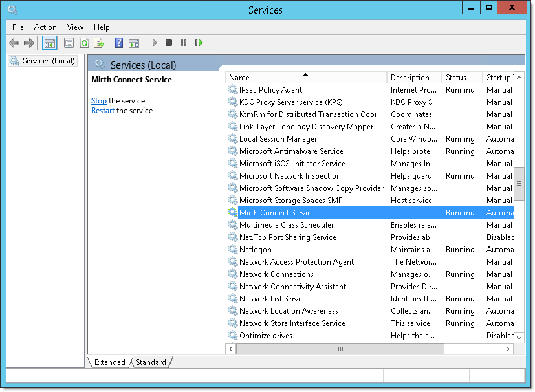
Task: Select Network Access Protection Agent service
Action: pyautogui.click(x=369, y=262)
